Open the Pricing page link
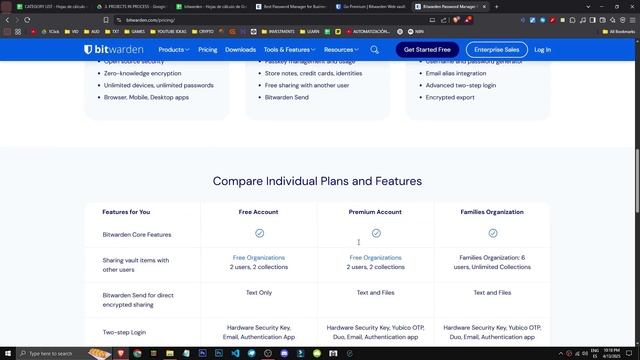Image resolution: width=640 pixels, height=360 pixels. pos(208,50)
